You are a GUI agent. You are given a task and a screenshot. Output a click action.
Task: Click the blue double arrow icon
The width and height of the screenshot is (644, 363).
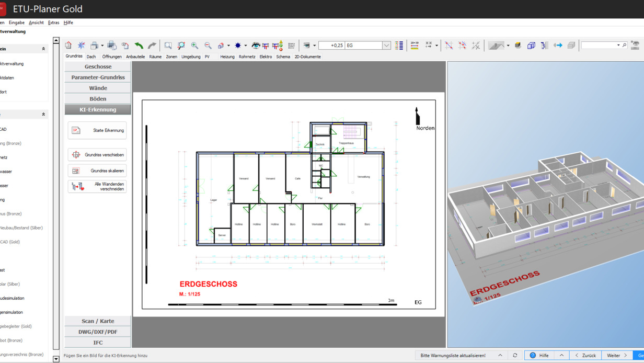point(558,46)
